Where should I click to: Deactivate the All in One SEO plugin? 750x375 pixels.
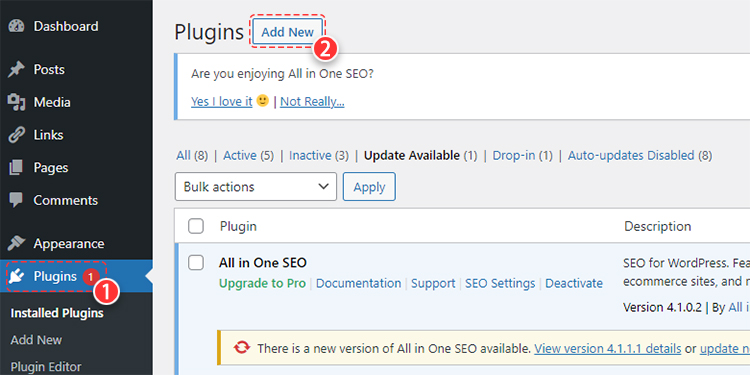[x=574, y=283]
